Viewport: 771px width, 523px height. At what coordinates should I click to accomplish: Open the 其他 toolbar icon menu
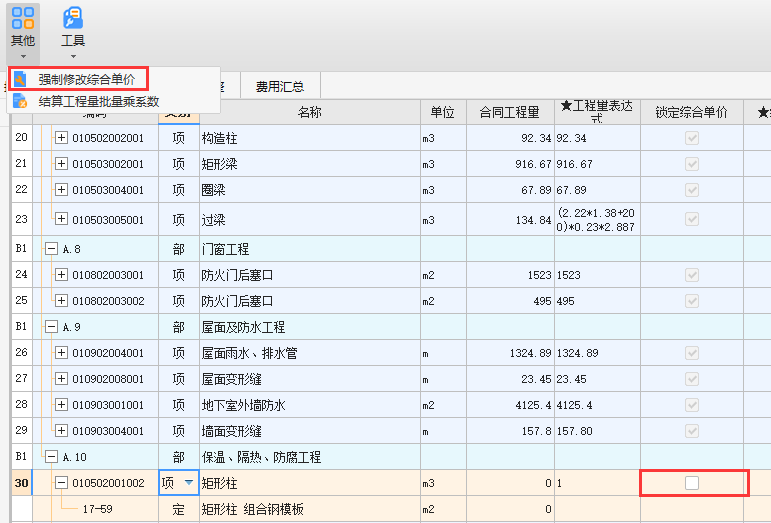coord(22,27)
